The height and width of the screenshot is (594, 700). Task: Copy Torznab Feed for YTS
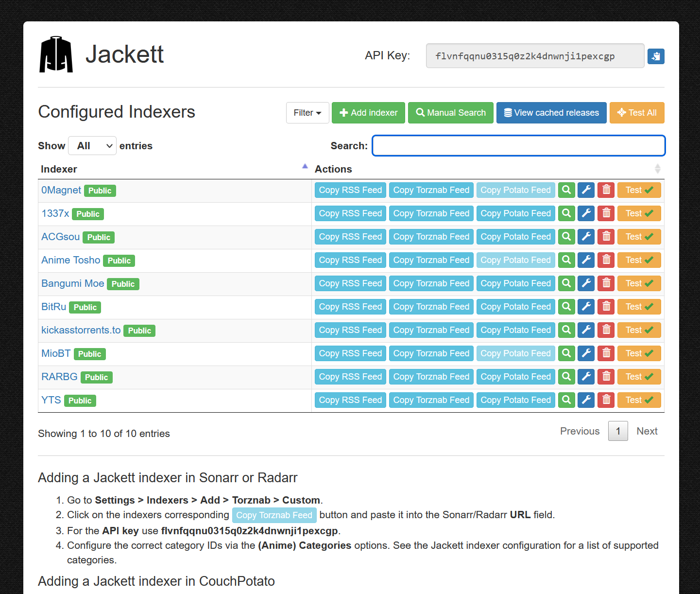(431, 400)
